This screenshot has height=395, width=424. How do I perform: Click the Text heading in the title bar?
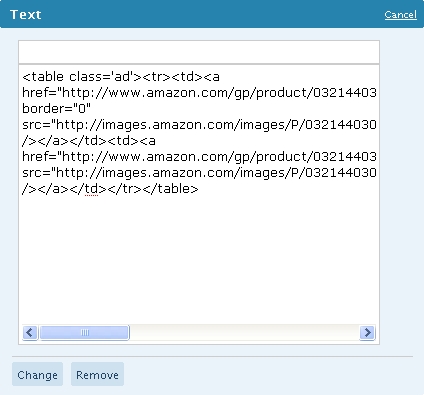coord(26,15)
